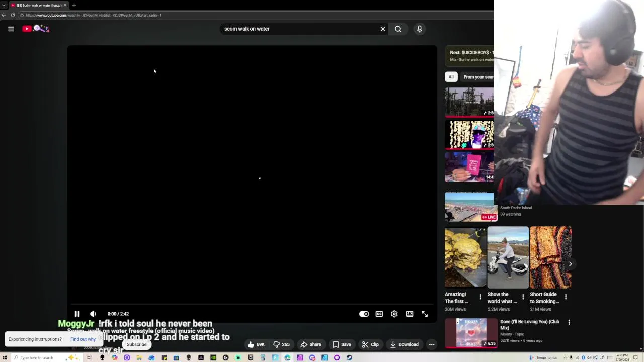
Task: Clear the search box text
Action: [x=383, y=29]
